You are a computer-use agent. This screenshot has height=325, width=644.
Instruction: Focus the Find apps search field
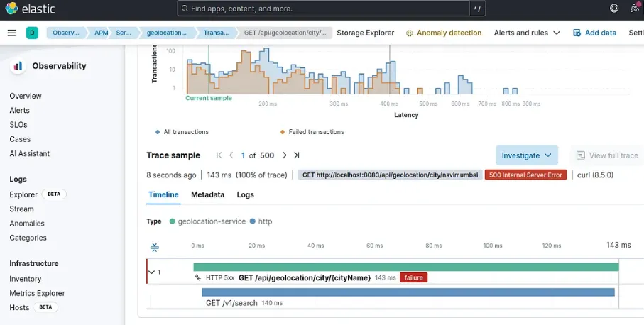324,9
